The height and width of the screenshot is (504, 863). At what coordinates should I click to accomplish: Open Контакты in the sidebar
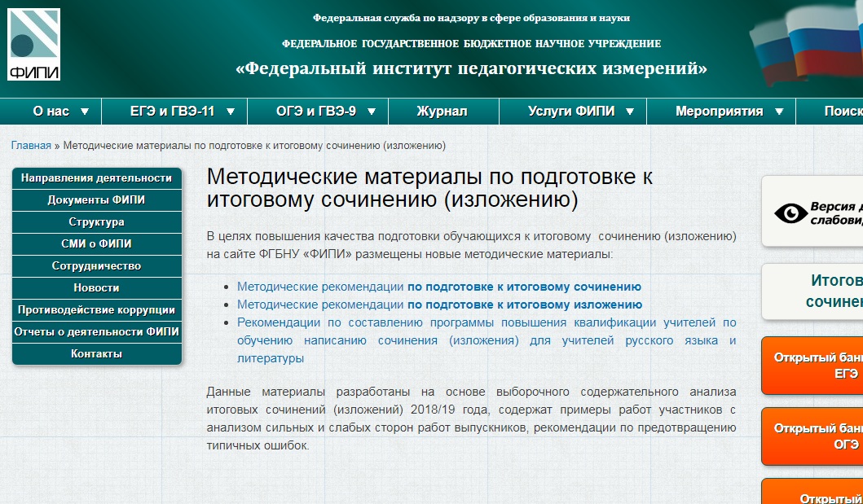pos(96,354)
